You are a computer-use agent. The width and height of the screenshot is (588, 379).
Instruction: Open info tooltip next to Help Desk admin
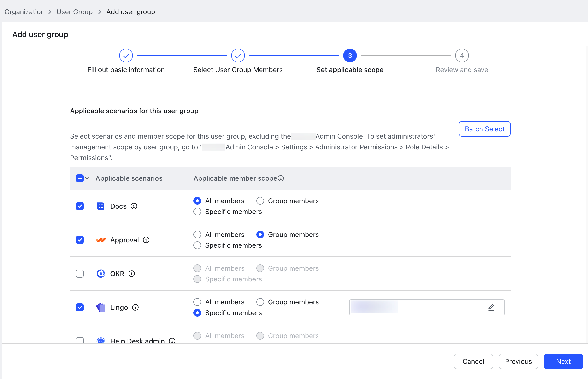click(x=172, y=341)
